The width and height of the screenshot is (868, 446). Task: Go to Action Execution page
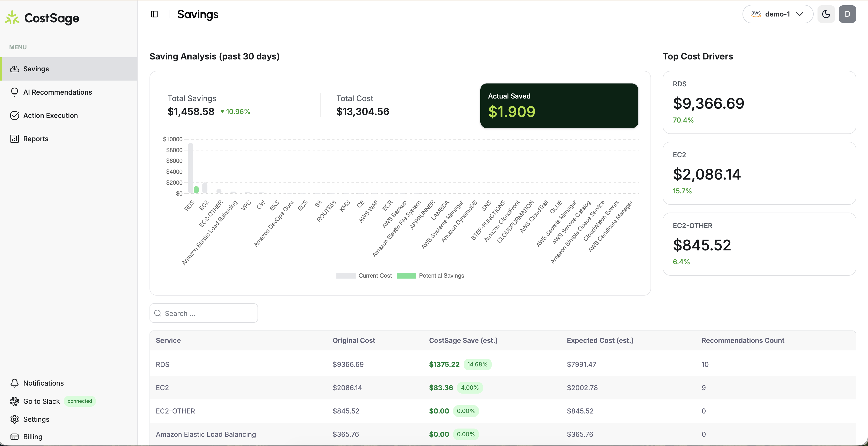(50, 116)
